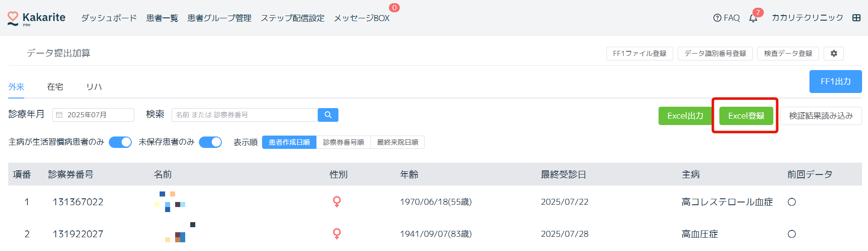868x251 pixels.
Task: Open the notification bell
Action: 753,18
